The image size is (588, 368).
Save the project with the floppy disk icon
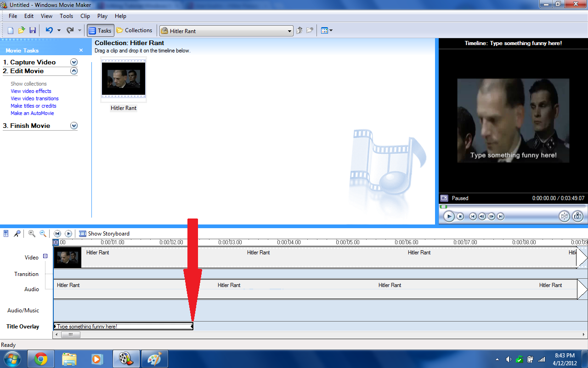click(x=33, y=30)
